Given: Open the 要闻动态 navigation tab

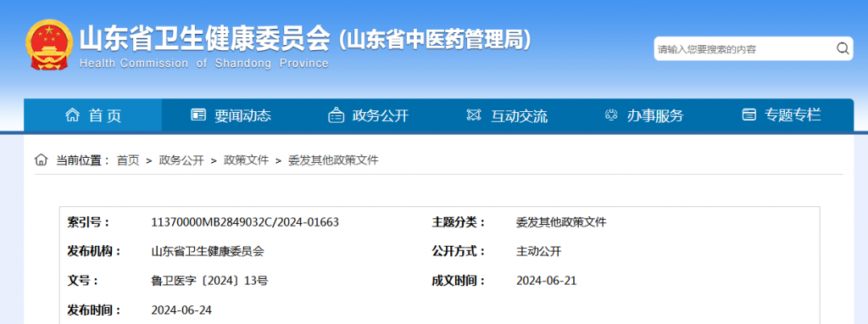Looking at the screenshot, I should (x=231, y=115).
